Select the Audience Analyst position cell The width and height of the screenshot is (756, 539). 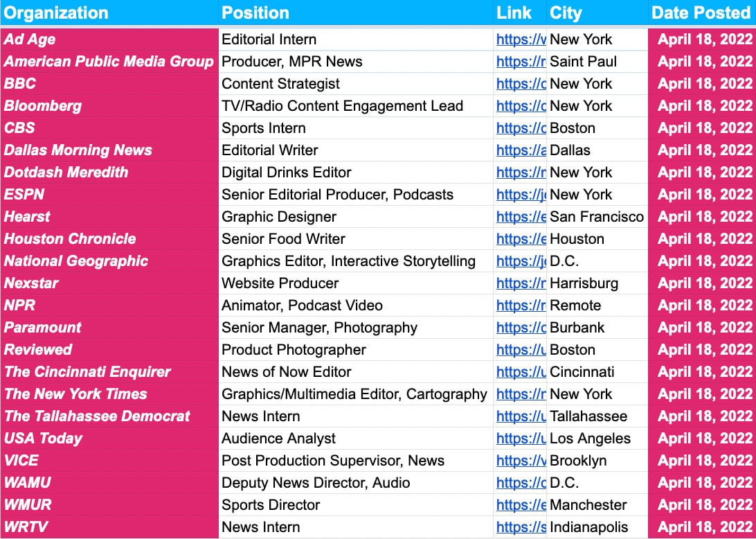coord(278,439)
